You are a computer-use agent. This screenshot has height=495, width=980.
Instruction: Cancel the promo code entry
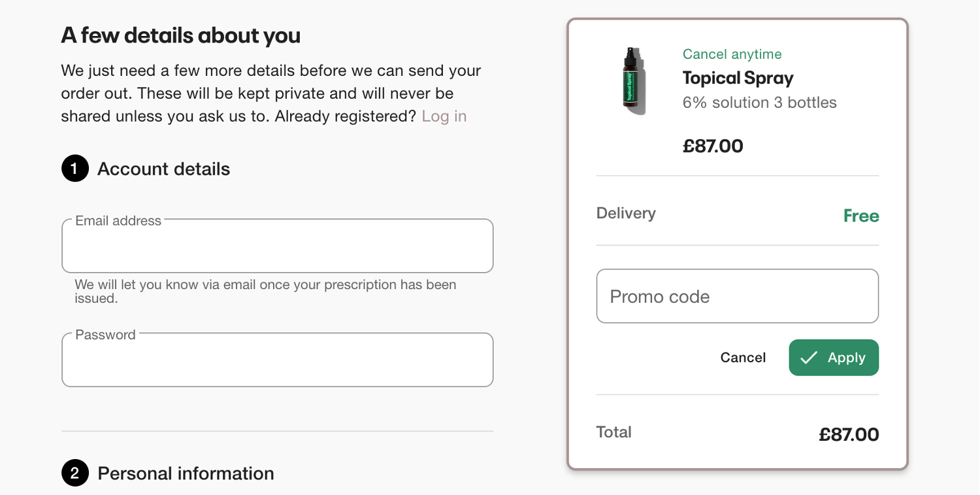743,358
